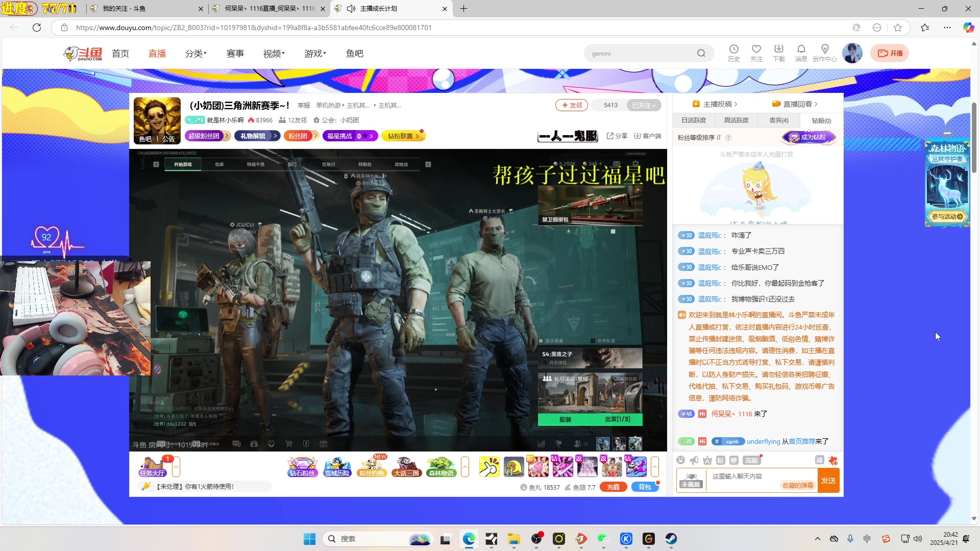Open 直播回看 replay link
980x551 pixels.
click(795, 104)
